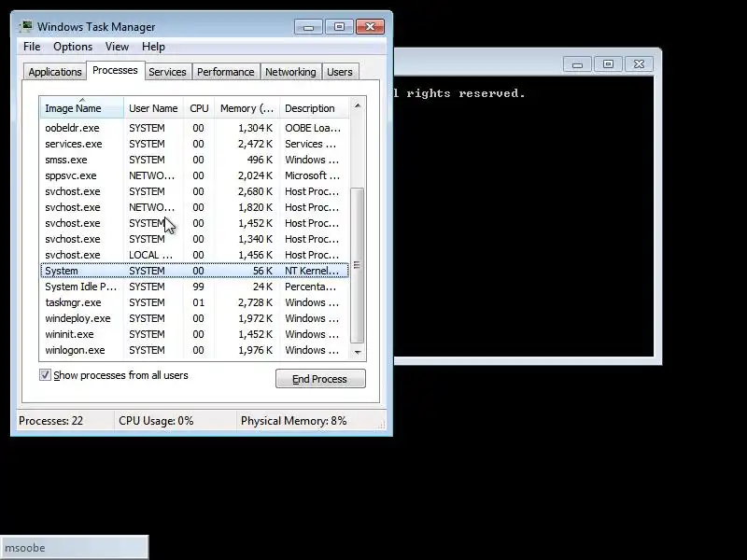Click the command prompt console text area
The height and width of the screenshot is (560, 747).
tap(524, 217)
